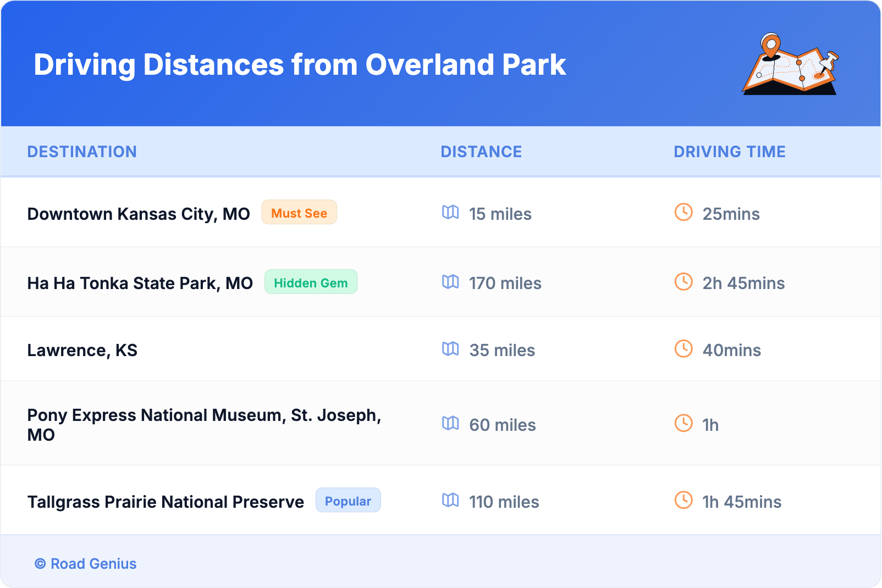
Task: Click the clock icon beside 1h
Action: pyautogui.click(x=683, y=423)
